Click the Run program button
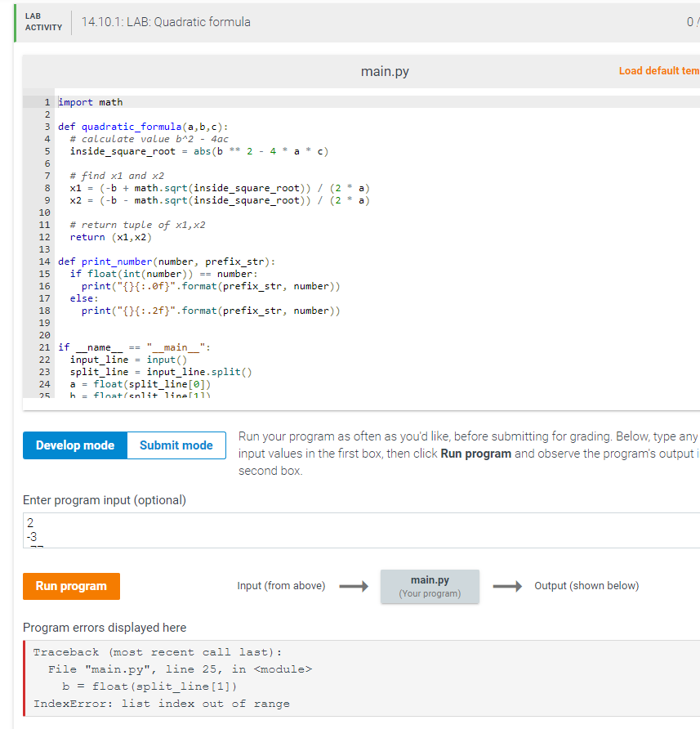The image size is (700, 729). 71,586
